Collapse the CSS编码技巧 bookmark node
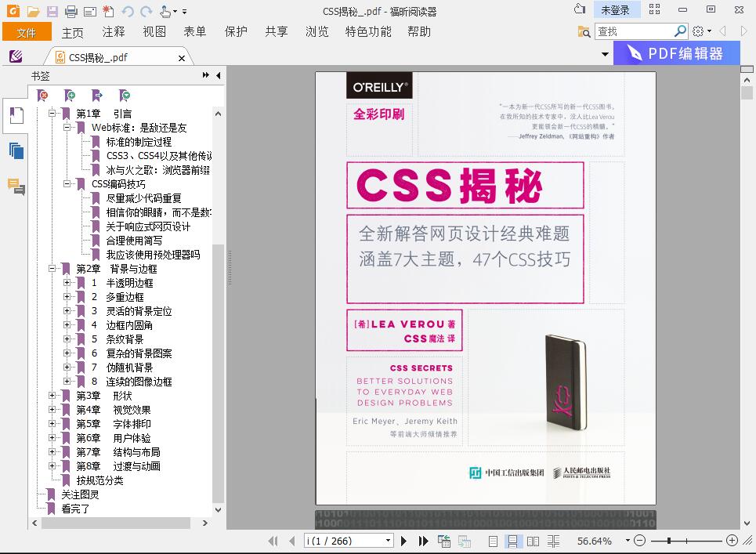The height and width of the screenshot is (554, 756). click(67, 183)
